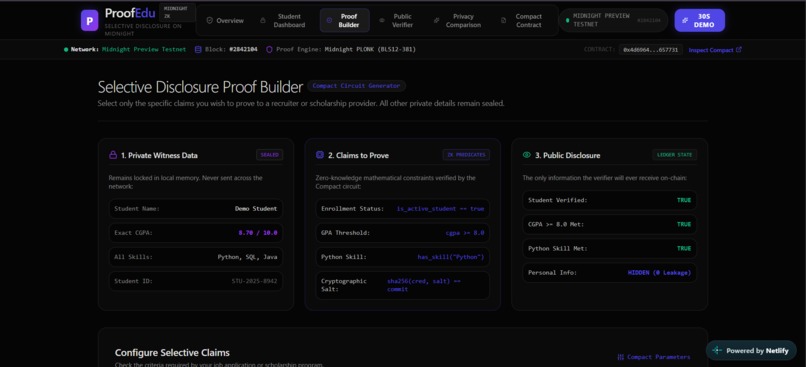Click the lock icon beside Private Witness Data
This screenshot has width=806, height=367.
pos(113,155)
